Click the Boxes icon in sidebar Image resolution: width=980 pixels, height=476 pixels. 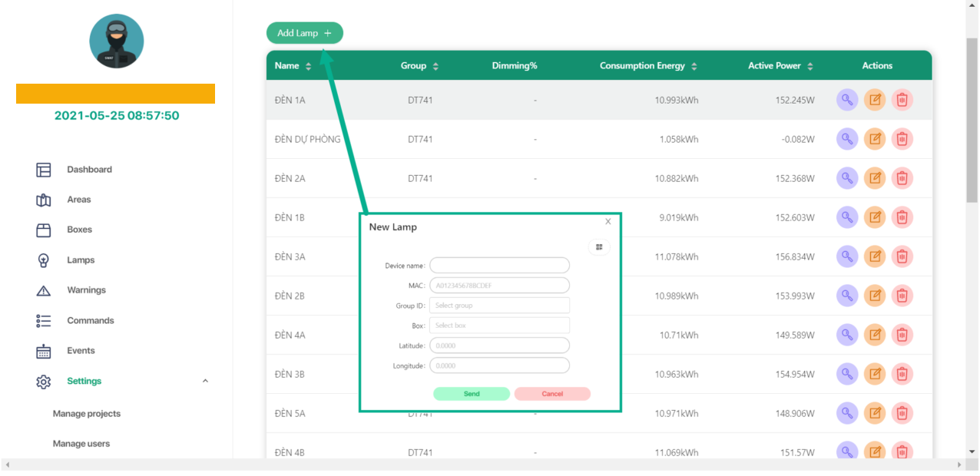click(x=44, y=230)
